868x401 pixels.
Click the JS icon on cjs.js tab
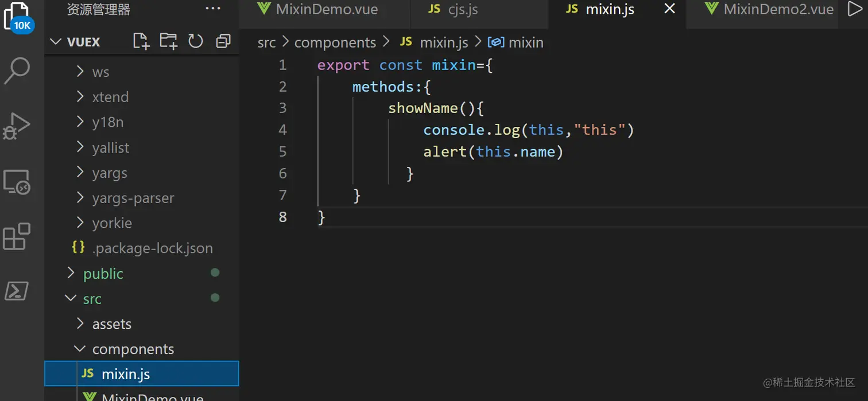(x=435, y=9)
